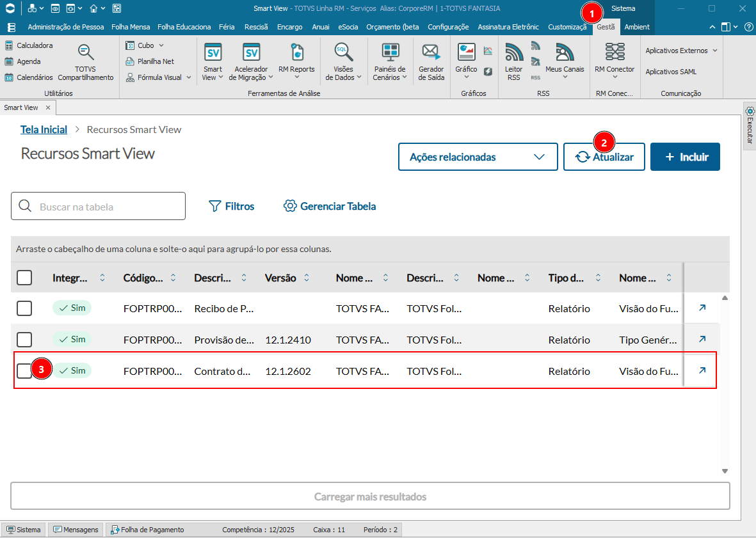756x538 pixels.
Task: Click the four-squares window icon in title bar
Action: click(x=117, y=8)
